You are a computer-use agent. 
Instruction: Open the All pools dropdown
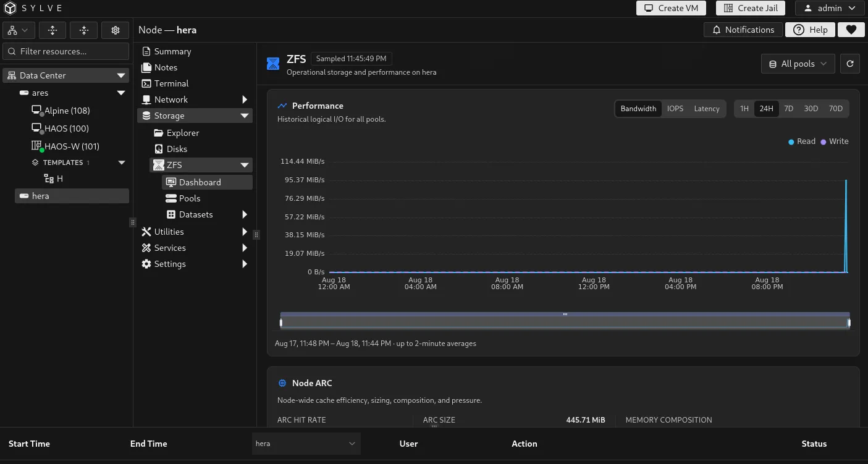(x=798, y=64)
